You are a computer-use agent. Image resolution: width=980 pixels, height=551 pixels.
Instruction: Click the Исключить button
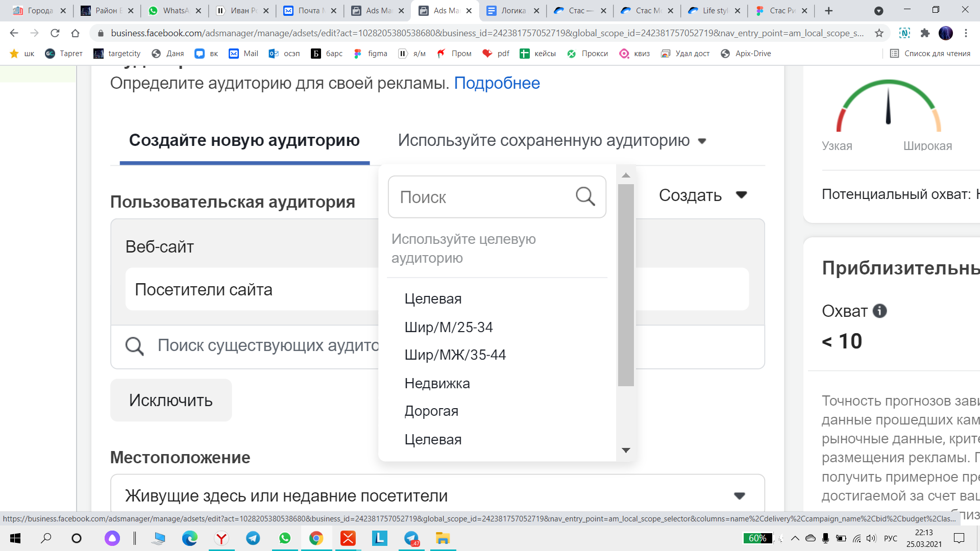171,400
